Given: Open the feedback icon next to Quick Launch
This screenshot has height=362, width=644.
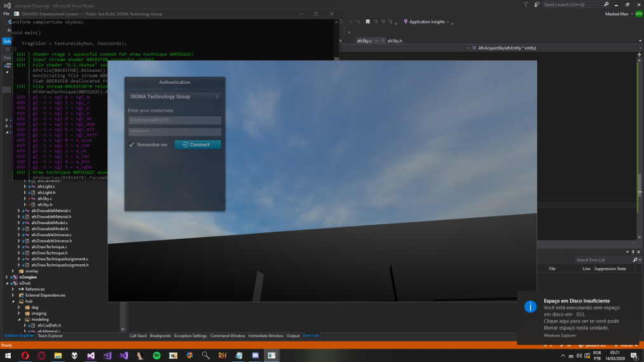Looking at the screenshot, I should coord(537,4).
